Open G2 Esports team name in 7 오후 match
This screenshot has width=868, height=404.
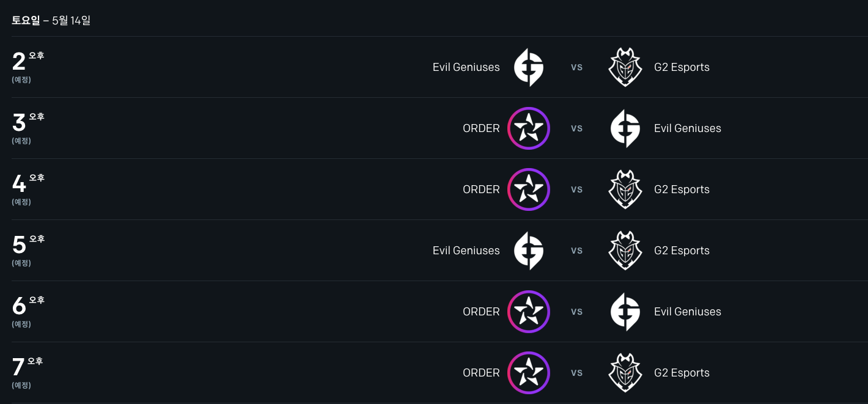[682, 373]
